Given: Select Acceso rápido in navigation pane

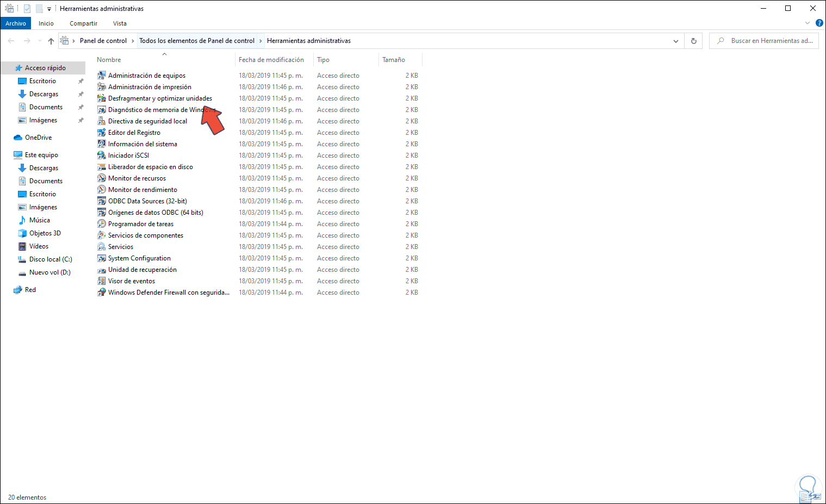Looking at the screenshot, I should (45, 68).
